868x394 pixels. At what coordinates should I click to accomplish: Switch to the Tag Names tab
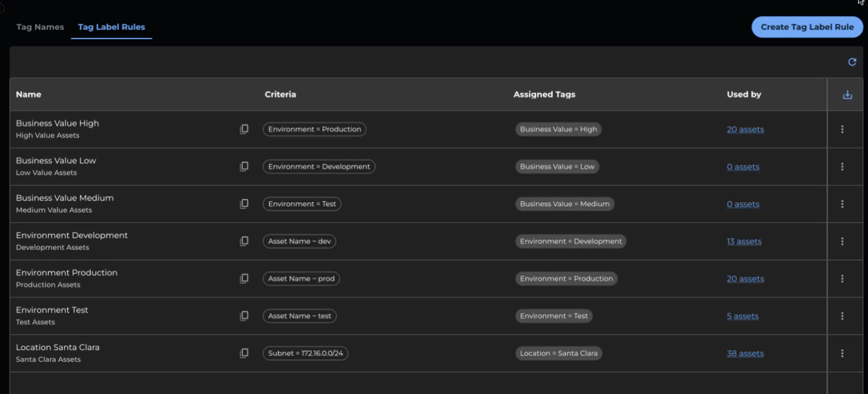40,27
